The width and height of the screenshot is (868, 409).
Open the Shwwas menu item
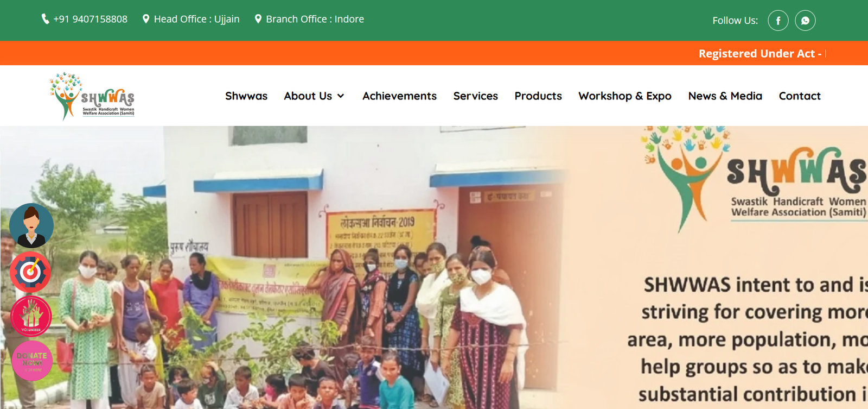click(246, 96)
